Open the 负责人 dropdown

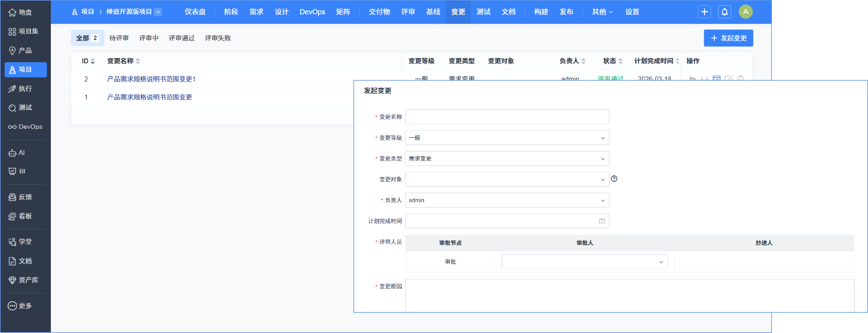click(x=507, y=200)
